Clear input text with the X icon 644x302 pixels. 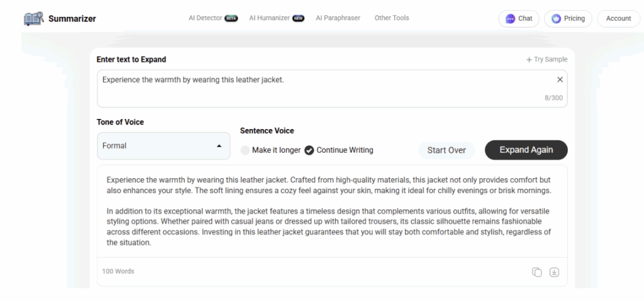point(560,80)
